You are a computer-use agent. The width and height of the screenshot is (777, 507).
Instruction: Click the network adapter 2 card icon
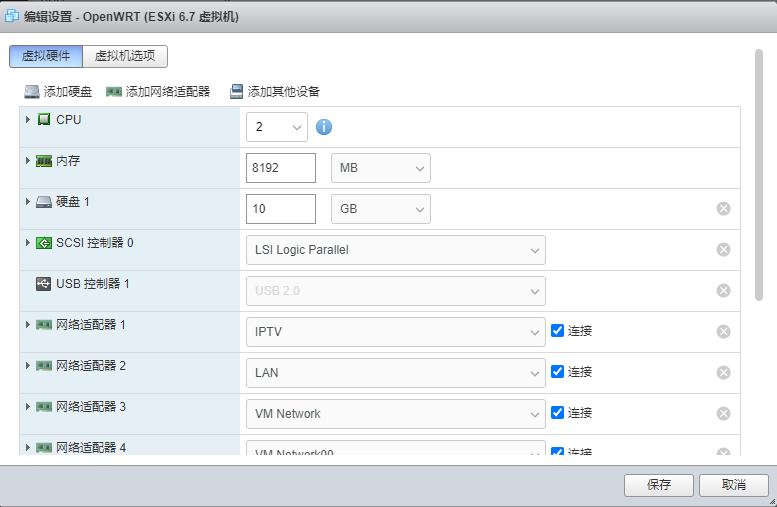pyautogui.click(x=44, y=366)
